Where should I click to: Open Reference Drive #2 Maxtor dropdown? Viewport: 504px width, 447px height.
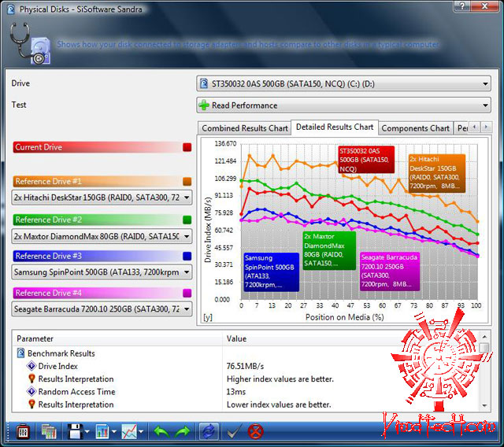(x=102, y=236)
